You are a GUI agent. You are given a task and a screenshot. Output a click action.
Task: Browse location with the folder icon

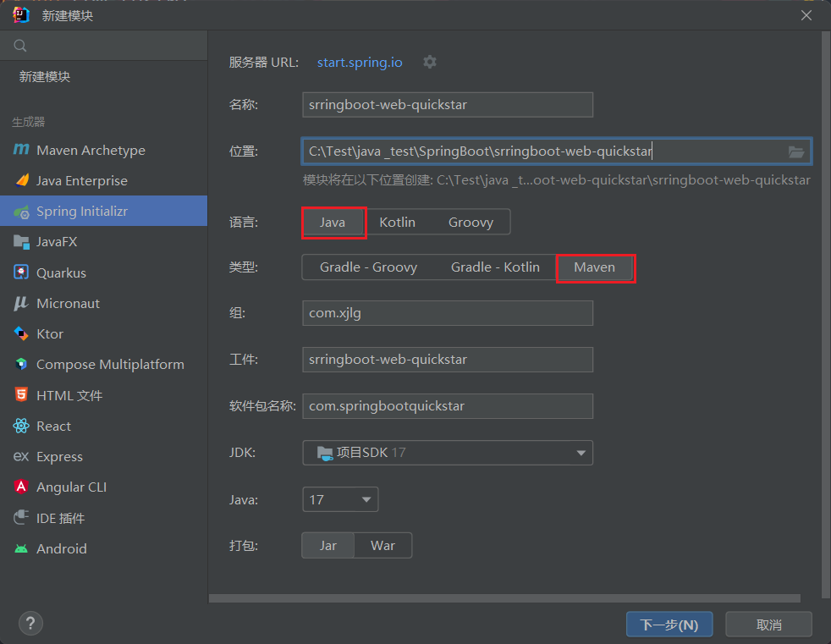(796, 152)
